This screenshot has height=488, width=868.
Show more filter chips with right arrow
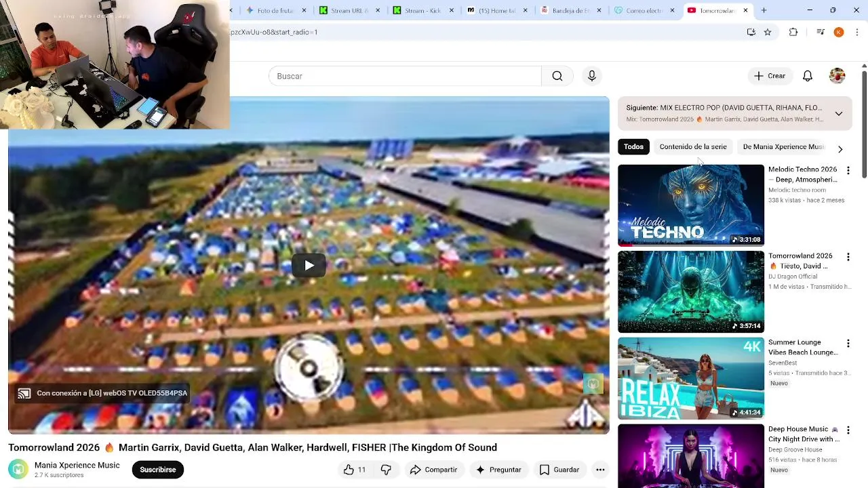coord(840,148)
